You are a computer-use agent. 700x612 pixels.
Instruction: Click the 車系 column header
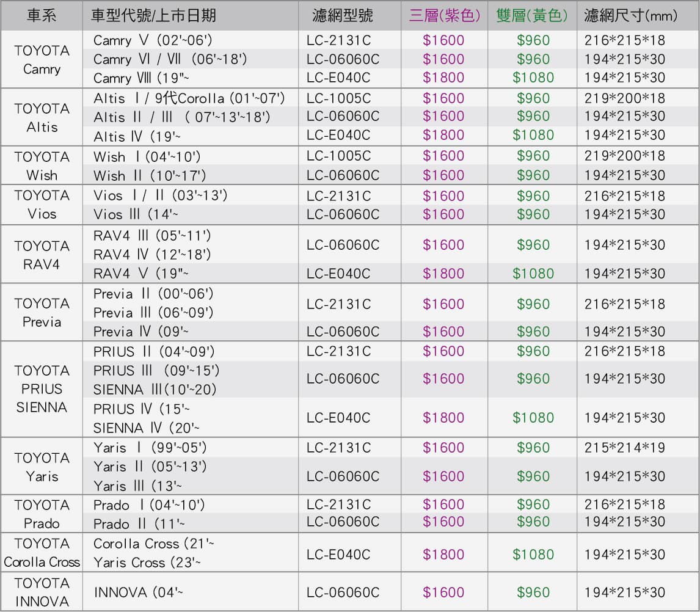click(x=42, y=16)
